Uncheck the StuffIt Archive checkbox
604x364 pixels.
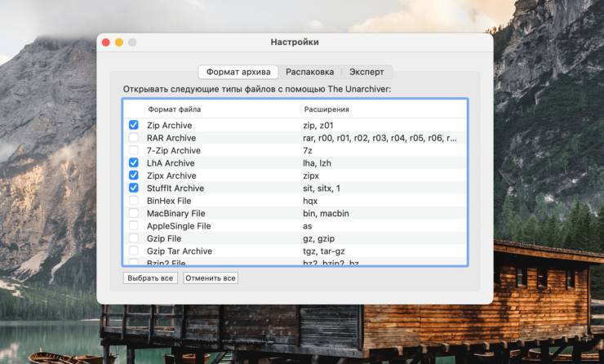[134, 189]
